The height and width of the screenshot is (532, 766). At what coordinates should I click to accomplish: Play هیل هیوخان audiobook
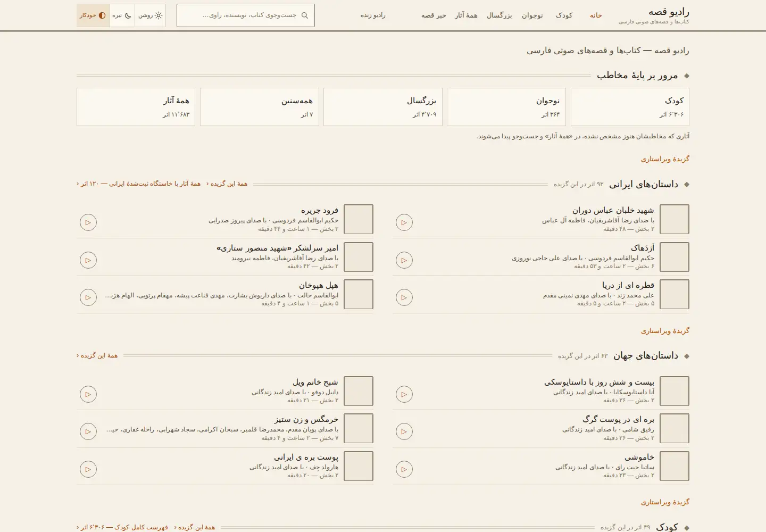pos(88,297)
